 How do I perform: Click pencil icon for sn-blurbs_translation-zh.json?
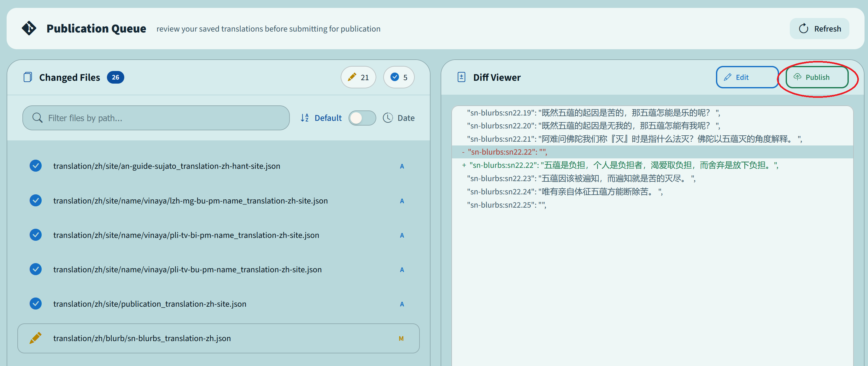point(35,338)
